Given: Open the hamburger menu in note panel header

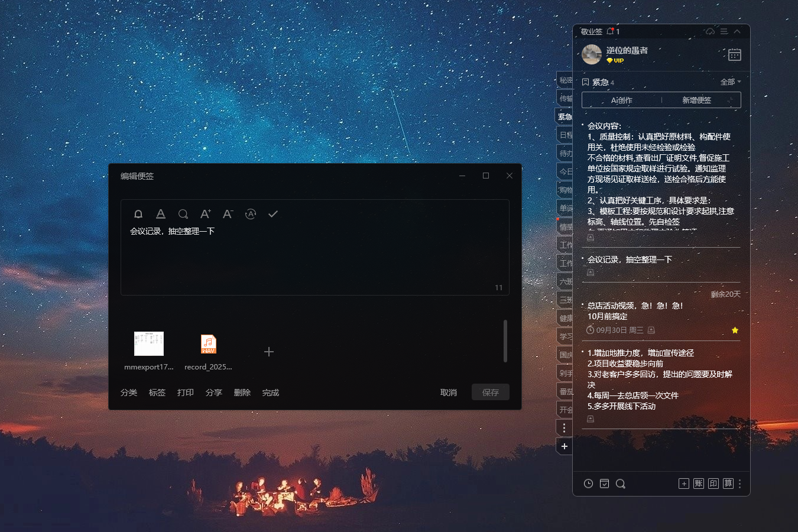Looking at the screenshot, I should [x=724, y=31].
